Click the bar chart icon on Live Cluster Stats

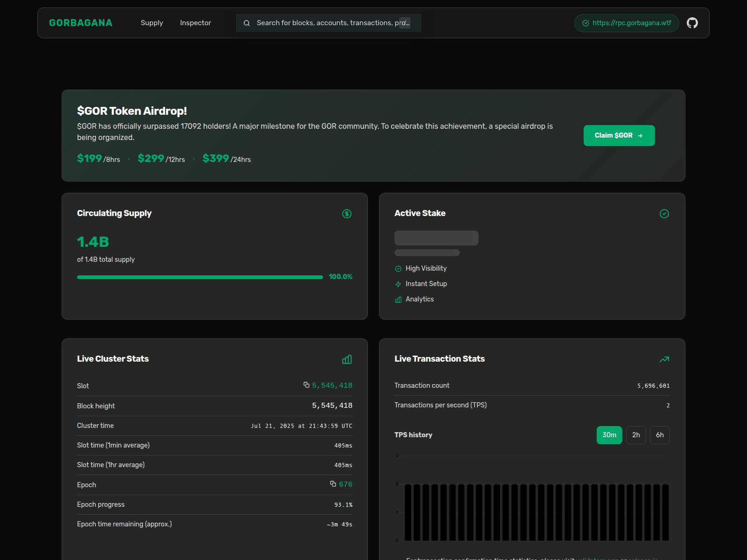coord(346,359)
